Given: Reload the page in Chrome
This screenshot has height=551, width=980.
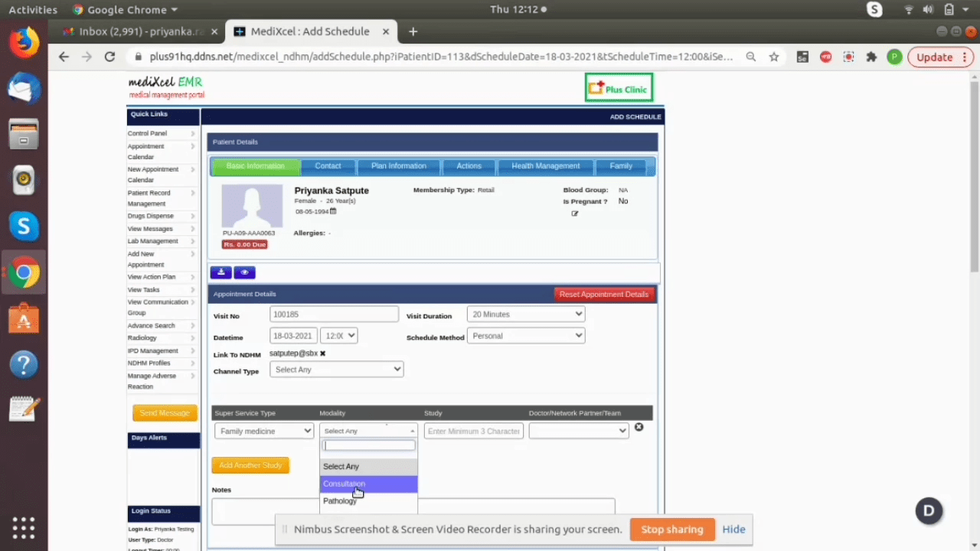Looking at the screenshot, I should [109, 57].
